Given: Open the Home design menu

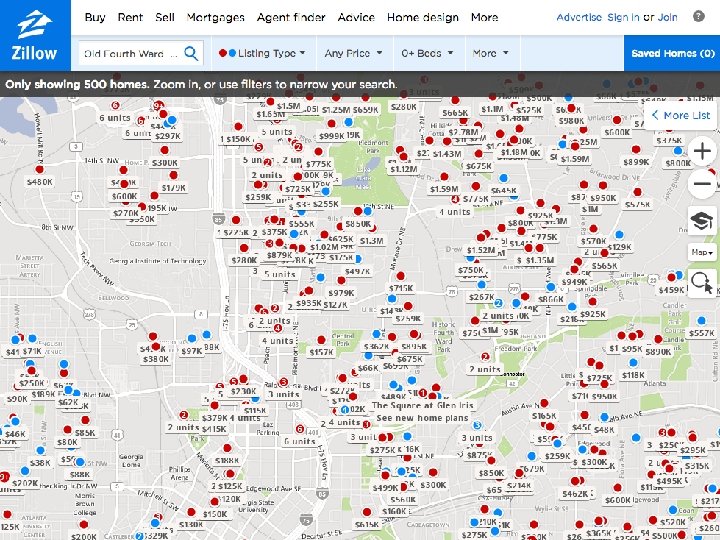Looking at the screenshot, I should 422,17.
